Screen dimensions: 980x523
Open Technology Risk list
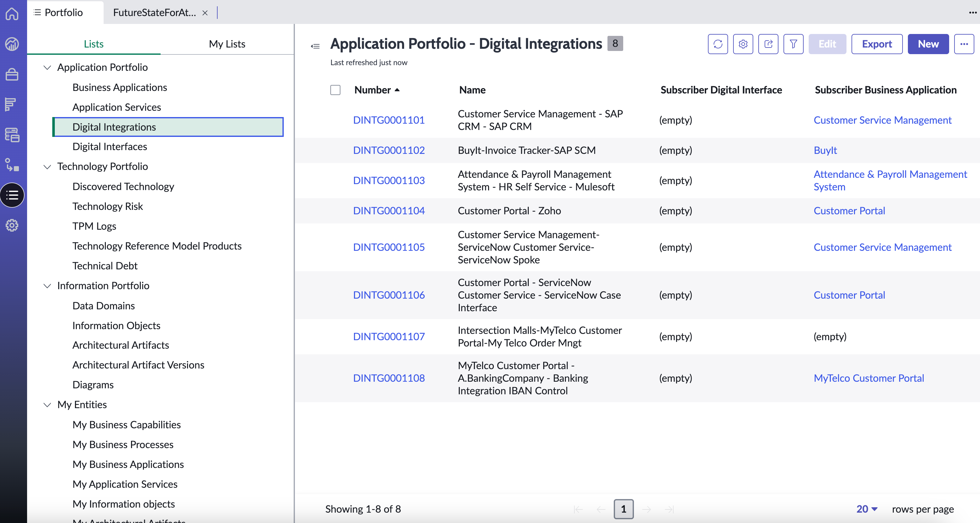[108, 206]
